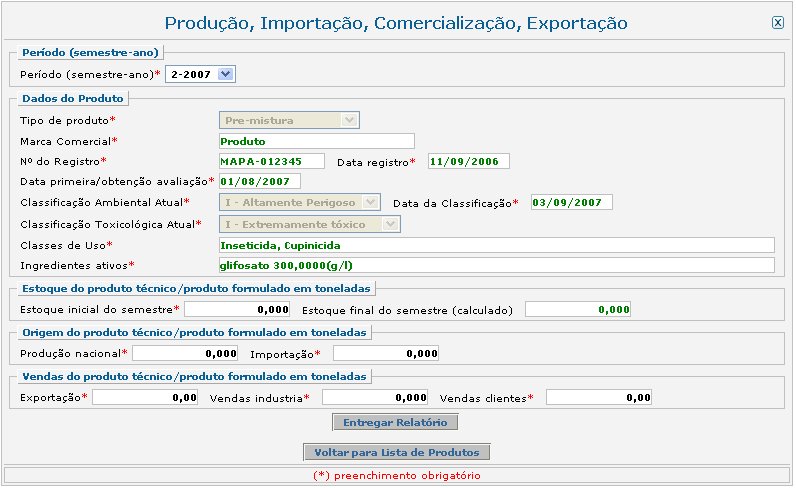796x488 pixels.
Task: Edit the Vendas industria field
Action: 374,397
